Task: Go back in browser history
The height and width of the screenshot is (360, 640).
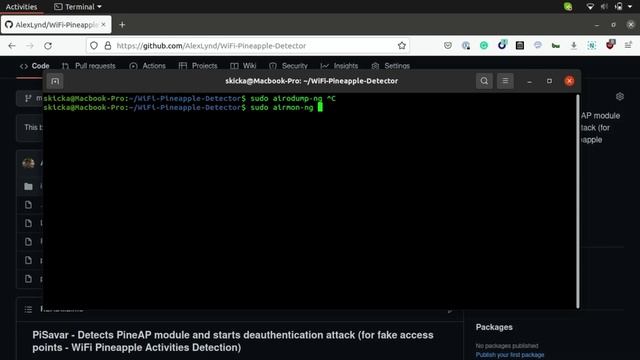Action: 12,46
